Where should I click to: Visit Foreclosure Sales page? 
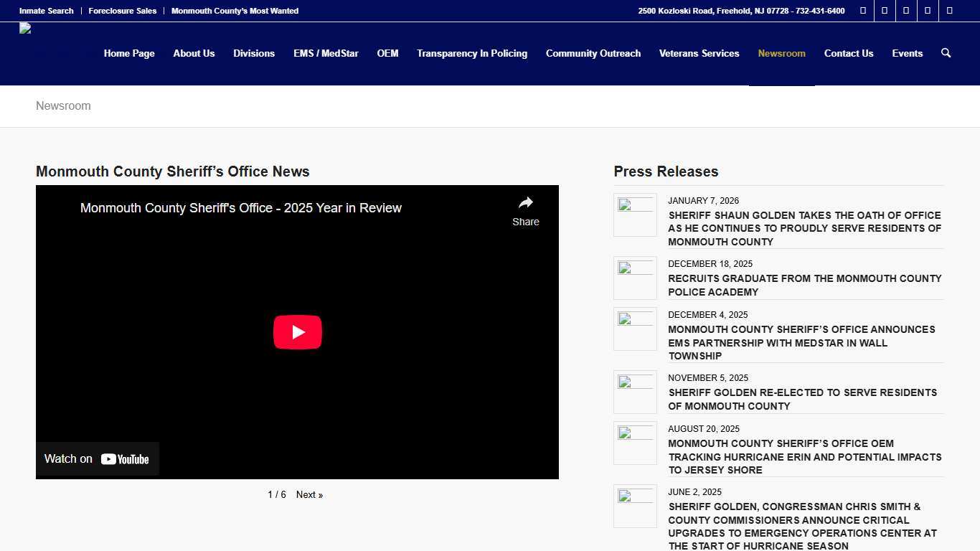pyautogui.click(x=122, y=11)
